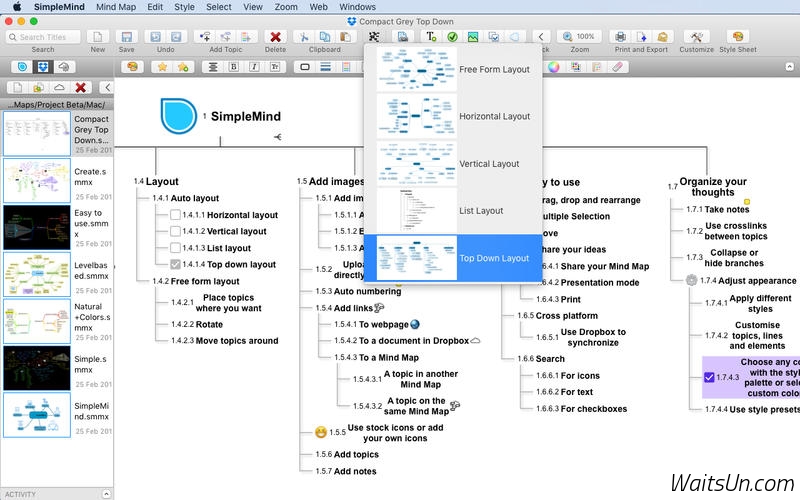The height and width of the screenshot is (500, 800).
Task: Click the add child topic icon
Action: pos(205,37)
